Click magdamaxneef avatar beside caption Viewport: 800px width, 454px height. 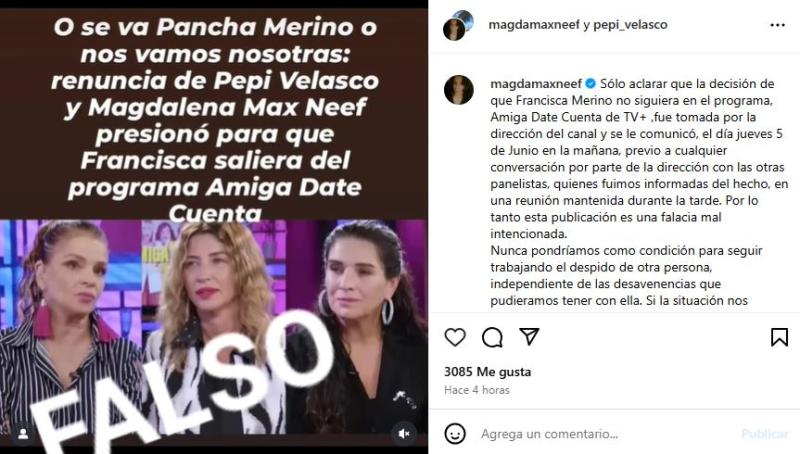[459, 90]
